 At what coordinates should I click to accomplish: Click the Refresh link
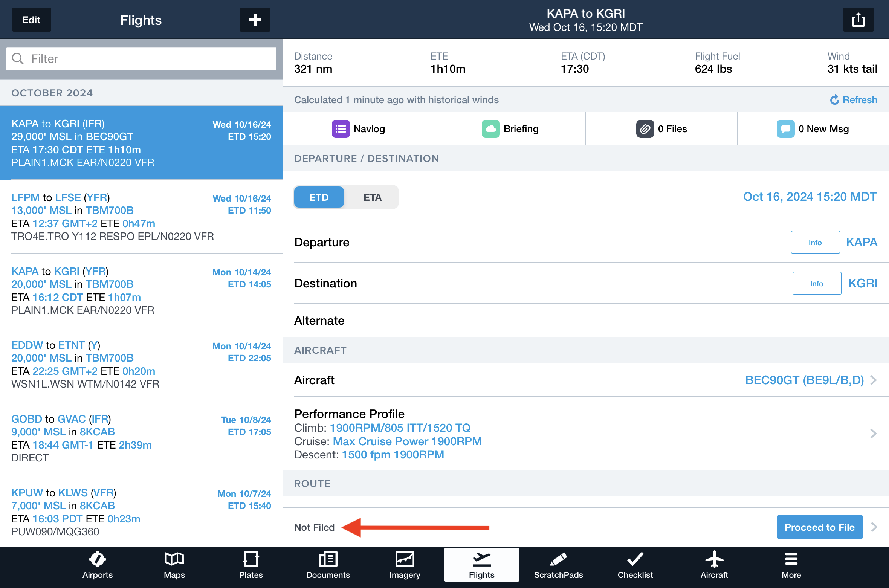[x=854, y=100]
